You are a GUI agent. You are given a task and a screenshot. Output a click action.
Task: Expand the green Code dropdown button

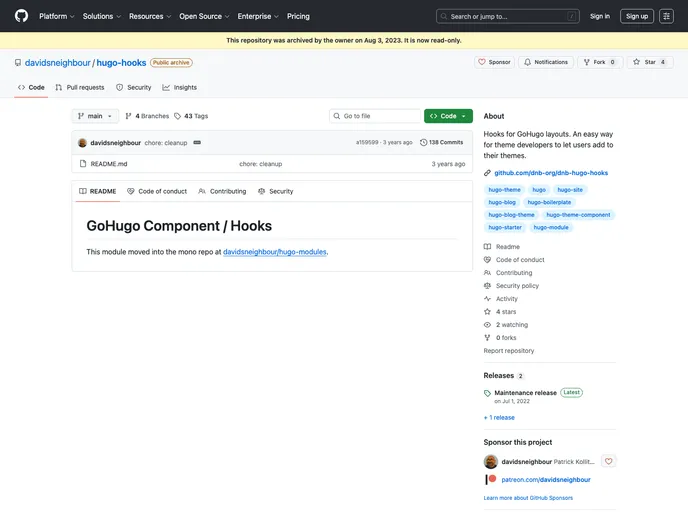tap(448, 116)
